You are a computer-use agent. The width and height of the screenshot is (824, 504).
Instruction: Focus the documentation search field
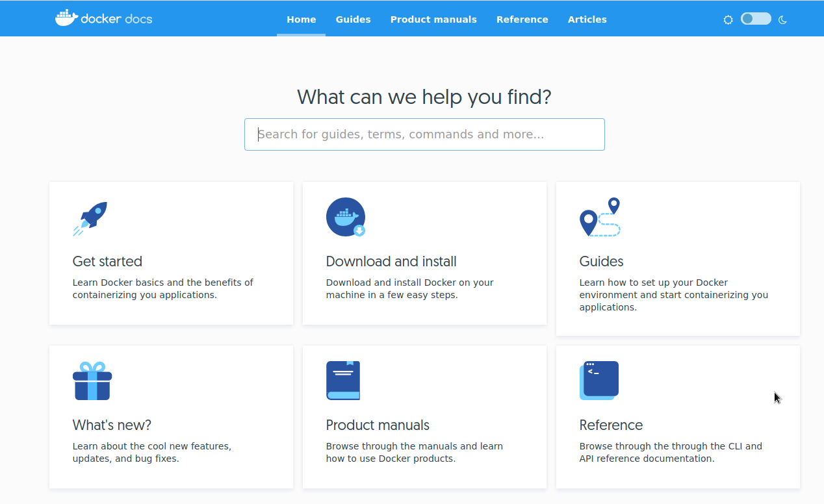pos(424,134)
